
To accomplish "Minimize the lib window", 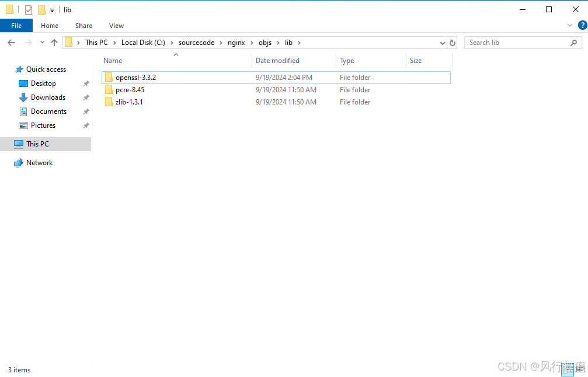I will pyautogui.click(x=523, y=9).
